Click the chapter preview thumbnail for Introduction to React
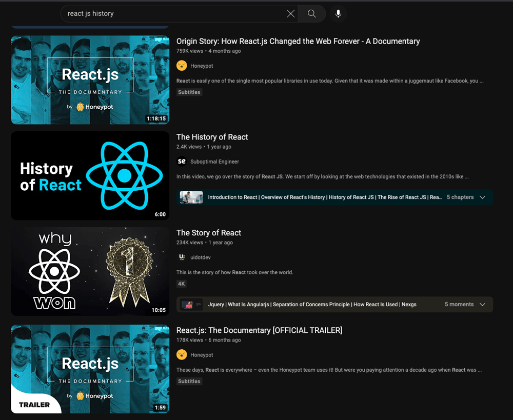Image resolution: width=513 pixels, height=420 pixels. 191,197
